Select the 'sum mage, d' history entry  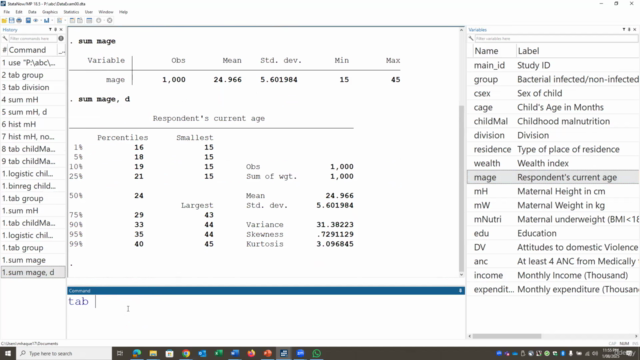click(33, 272)
